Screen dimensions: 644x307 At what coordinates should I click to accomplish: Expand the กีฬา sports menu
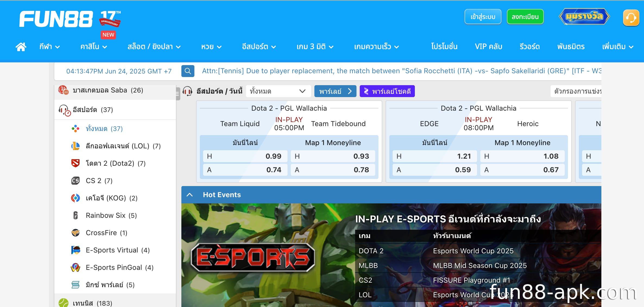[x=49, y=47]
